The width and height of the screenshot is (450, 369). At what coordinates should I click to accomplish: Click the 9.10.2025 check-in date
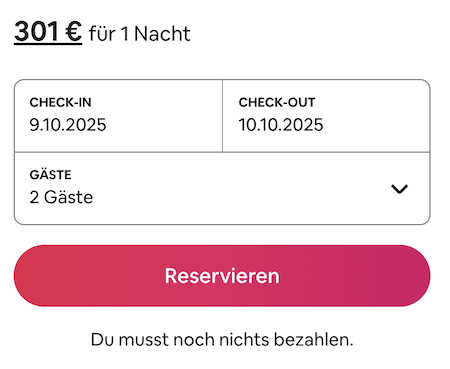point(68,125)
